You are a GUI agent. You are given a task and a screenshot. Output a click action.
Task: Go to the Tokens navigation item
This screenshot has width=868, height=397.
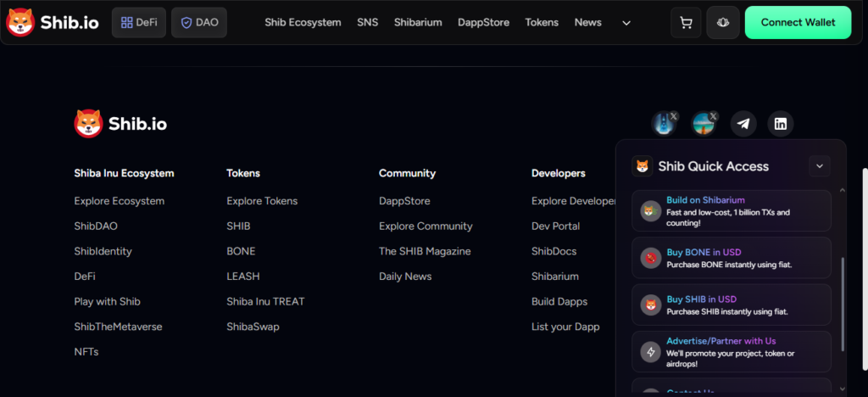542,23
